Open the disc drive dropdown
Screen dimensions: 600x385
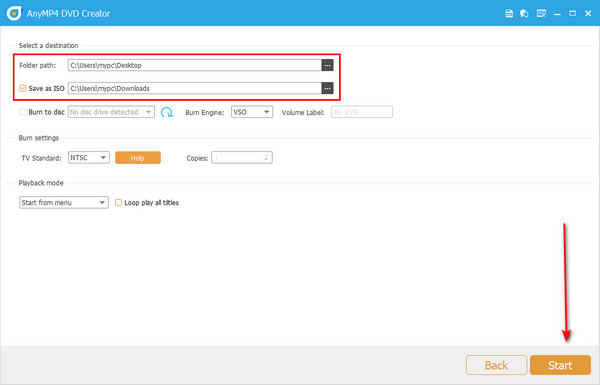pos(111,112)
